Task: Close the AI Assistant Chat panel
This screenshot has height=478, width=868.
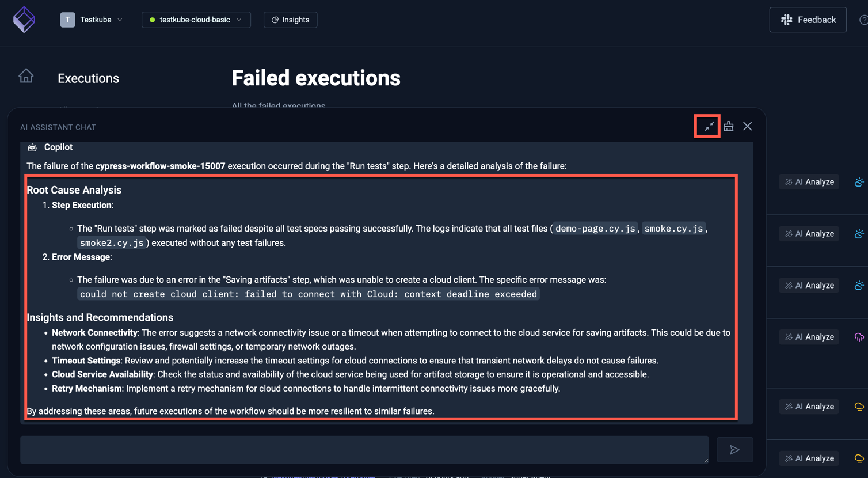Action: point(747,126)
